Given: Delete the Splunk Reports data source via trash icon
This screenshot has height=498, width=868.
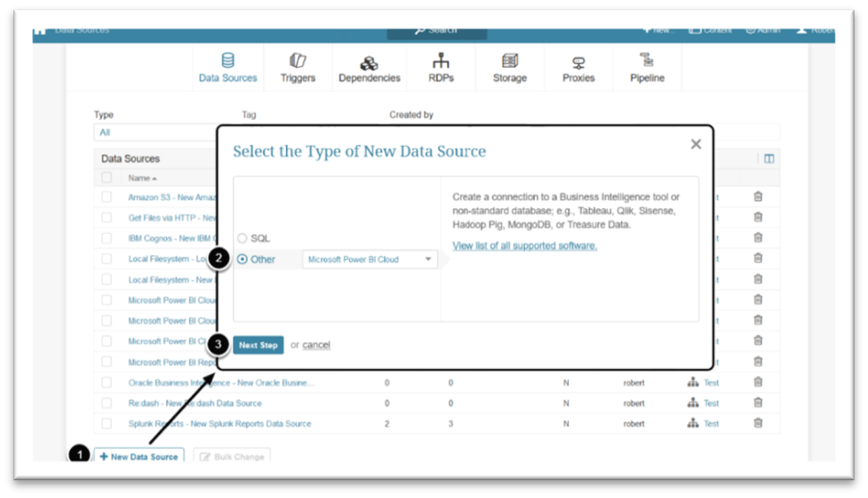Looking at the screenshot, I should (758, 422).
